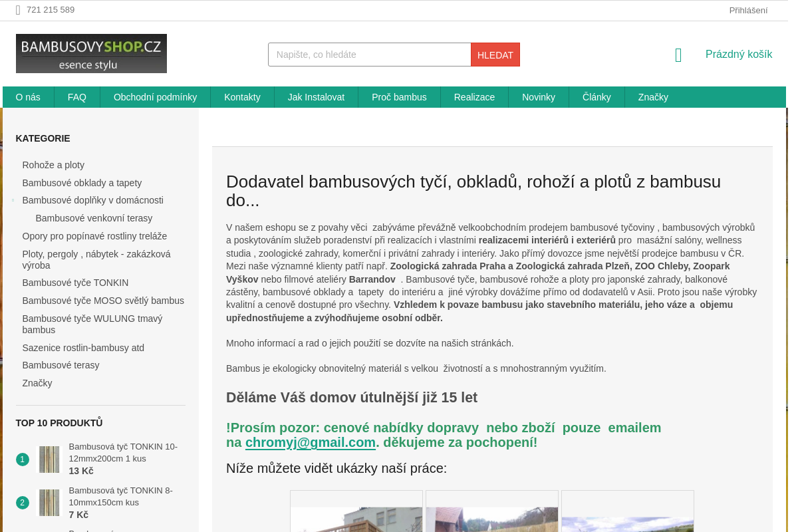Screen dimensions: 798x532
Task: Click the HLEDAT search button
Action: (495, 55)
